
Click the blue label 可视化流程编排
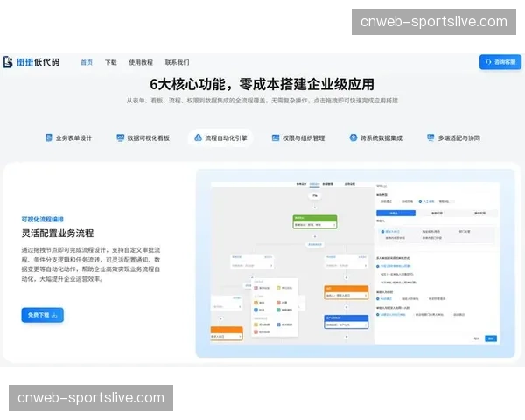(43, 219)
